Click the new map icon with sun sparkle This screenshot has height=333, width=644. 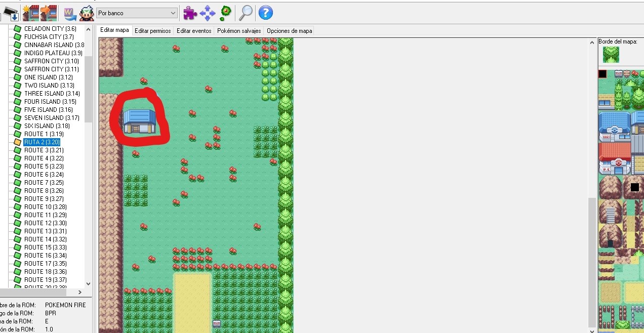click(x=31, y=13)
